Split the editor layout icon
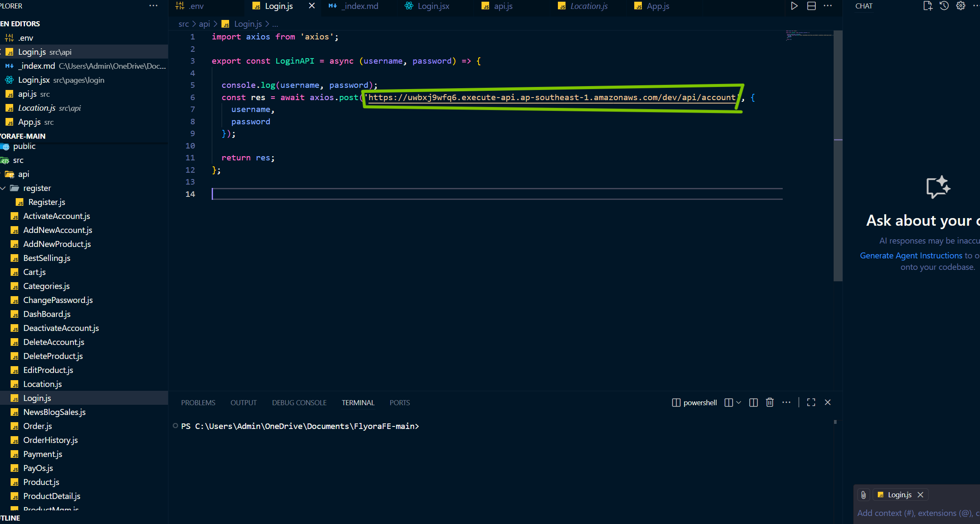Viewport: 980px width, 524px height. [811, 6]
